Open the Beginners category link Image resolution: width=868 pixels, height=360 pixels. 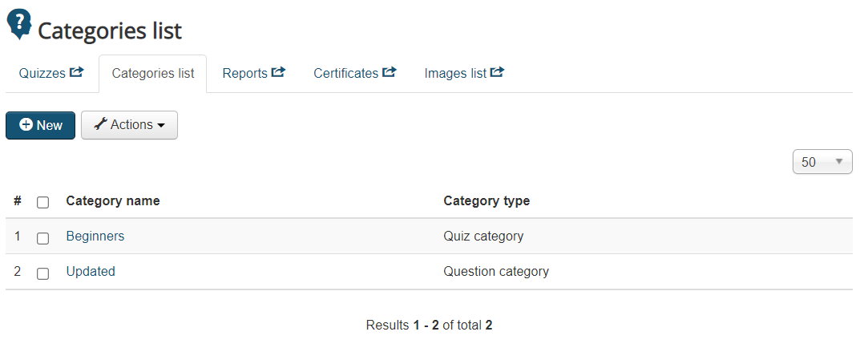(95, 237)
